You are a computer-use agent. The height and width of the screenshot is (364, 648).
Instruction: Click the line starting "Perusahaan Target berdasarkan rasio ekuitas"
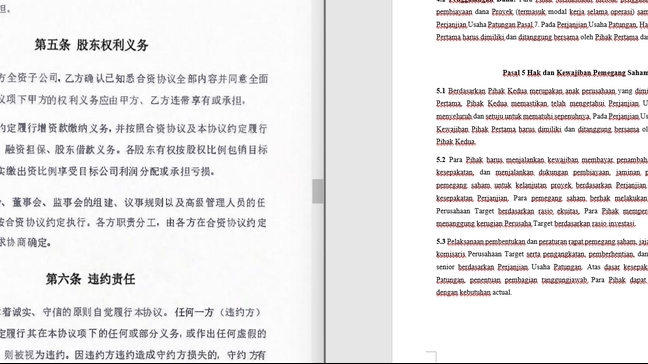pos(542,211)
